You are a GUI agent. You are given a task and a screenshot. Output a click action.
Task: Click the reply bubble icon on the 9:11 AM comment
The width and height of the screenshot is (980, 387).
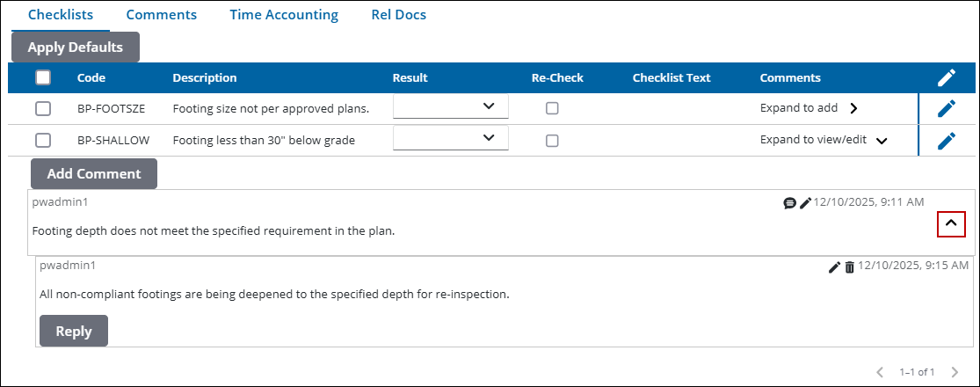789,203
